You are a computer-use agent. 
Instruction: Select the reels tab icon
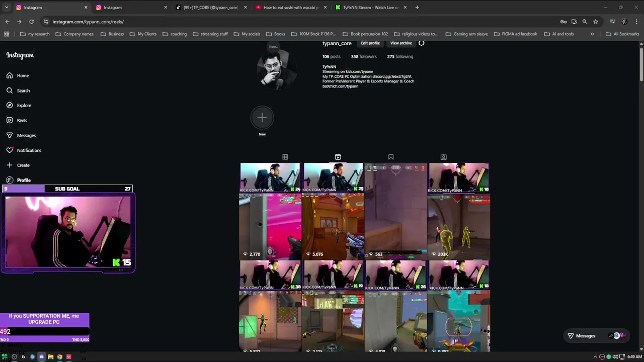pyautogui.click(x=338, y=157)
